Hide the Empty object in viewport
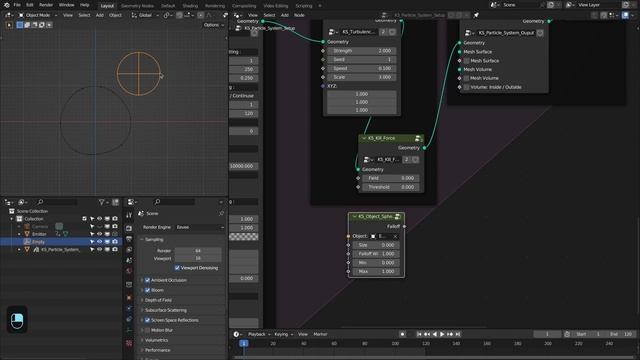Screen dimensions: 640x360 [99, 242]
